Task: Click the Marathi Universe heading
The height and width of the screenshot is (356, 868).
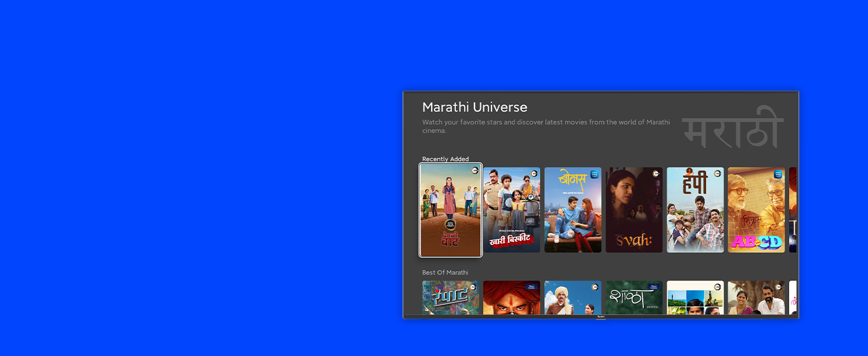Action: coord(474,107)
